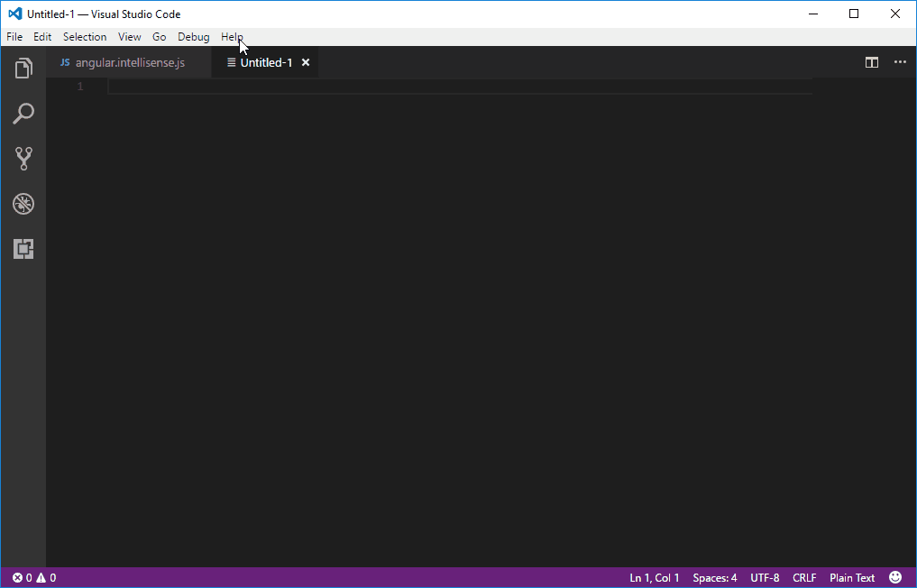Switch to angular.intellisense.js tab
The width and height of the screenshot is (917, 588).
tap(129, 62)
